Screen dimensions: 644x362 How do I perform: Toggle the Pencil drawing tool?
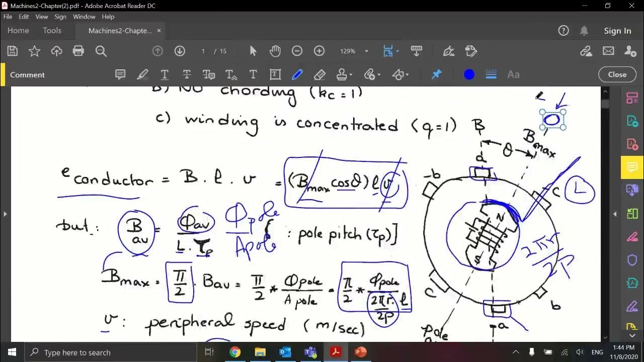(297, 74)
